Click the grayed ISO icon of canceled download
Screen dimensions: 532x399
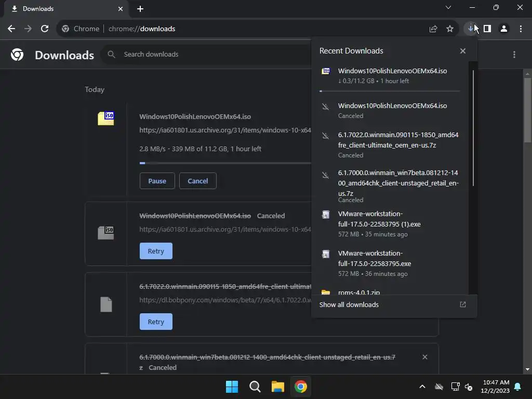click(106, 233)
